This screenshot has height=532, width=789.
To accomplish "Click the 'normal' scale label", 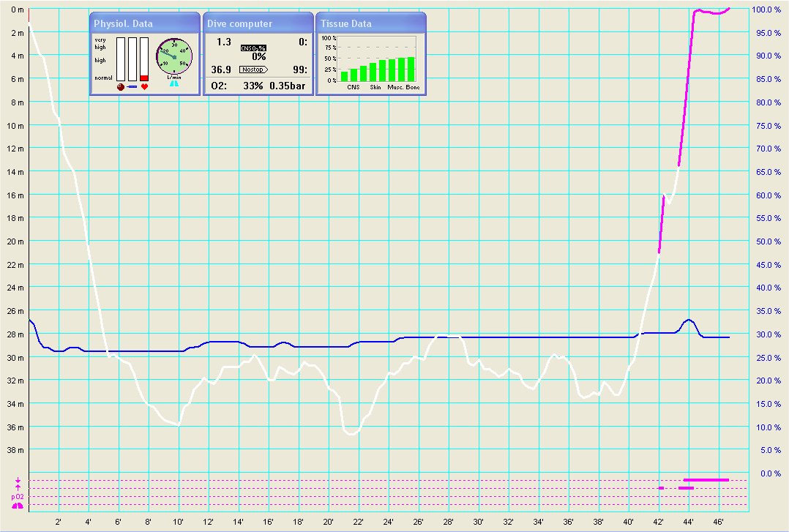I will click(x=104, y=78).
